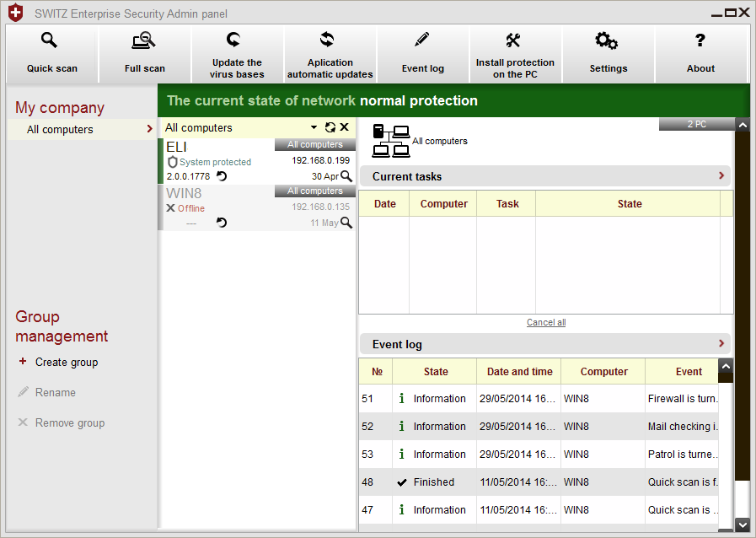Click the rollback arrow icon on WIN8 row
The height and width of the screenshot is (538, 756).
[x=222, y=223]
